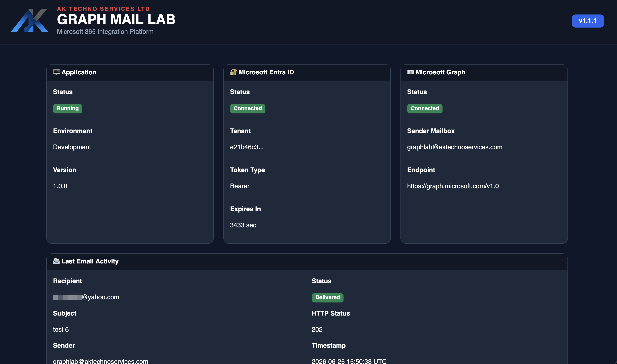This screenshot has height=364, width=617.
Task: Click the Recipient label
Action: click(x=67, y=281)
